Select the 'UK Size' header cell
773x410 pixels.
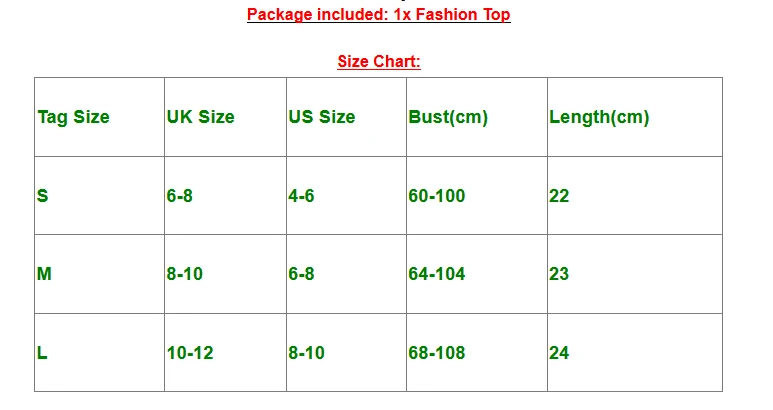200,117
